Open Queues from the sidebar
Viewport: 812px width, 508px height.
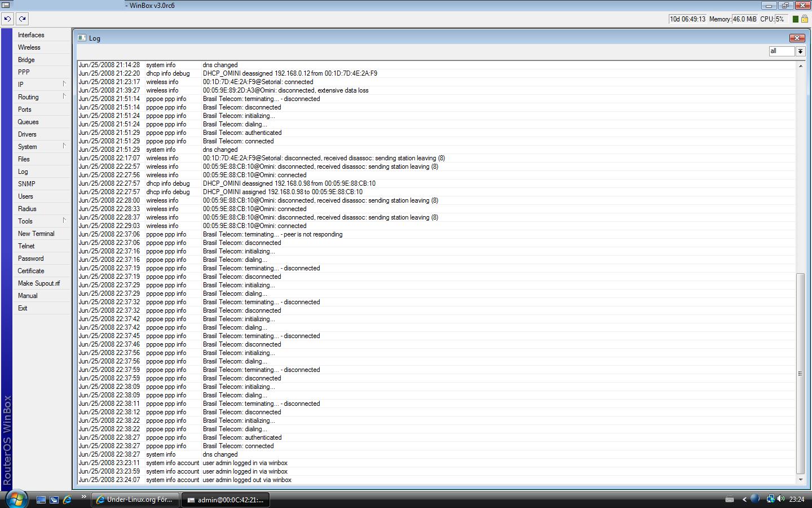click(x=42, y=122)
